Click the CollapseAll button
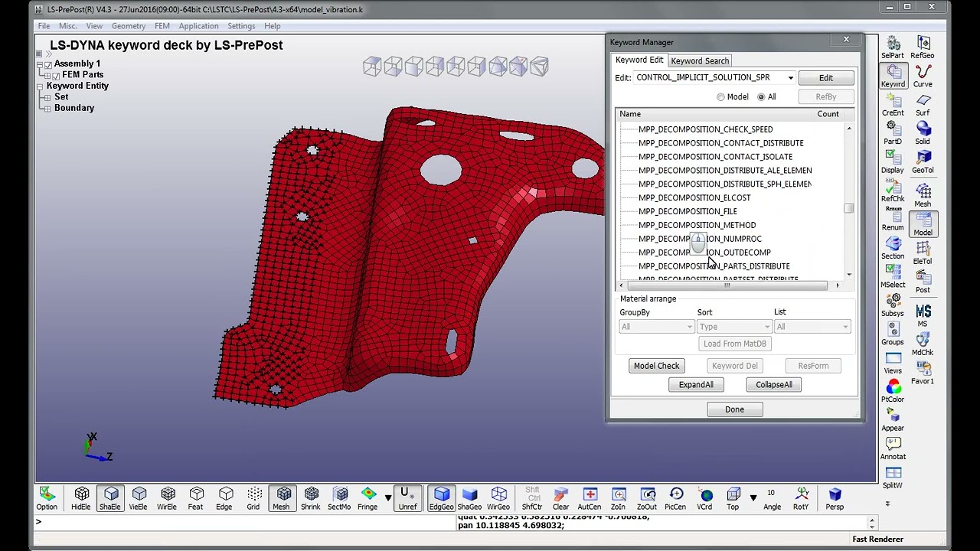The image size is (980, 551). click(x=774, y=385)
